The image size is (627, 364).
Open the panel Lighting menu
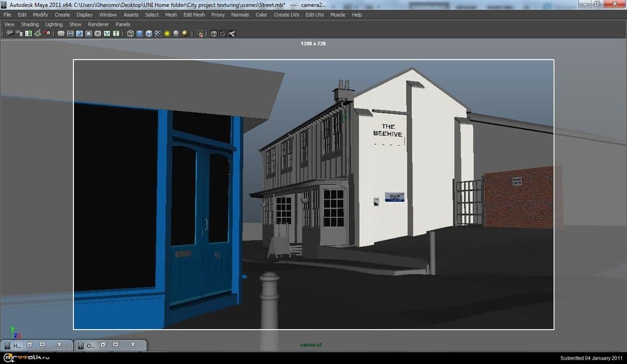tap(54, 24)
